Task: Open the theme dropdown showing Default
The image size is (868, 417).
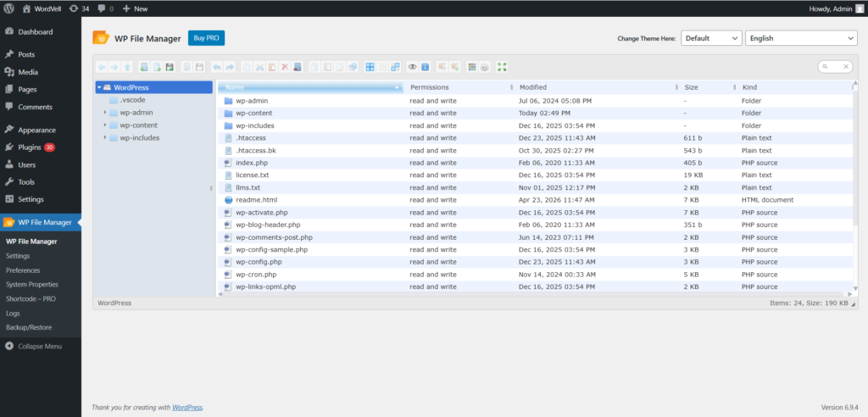Action: pyautogui.click(x=711, y=38)
